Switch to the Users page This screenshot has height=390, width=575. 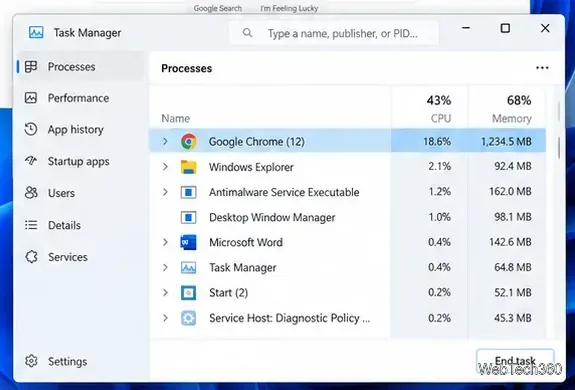[81, 193]
